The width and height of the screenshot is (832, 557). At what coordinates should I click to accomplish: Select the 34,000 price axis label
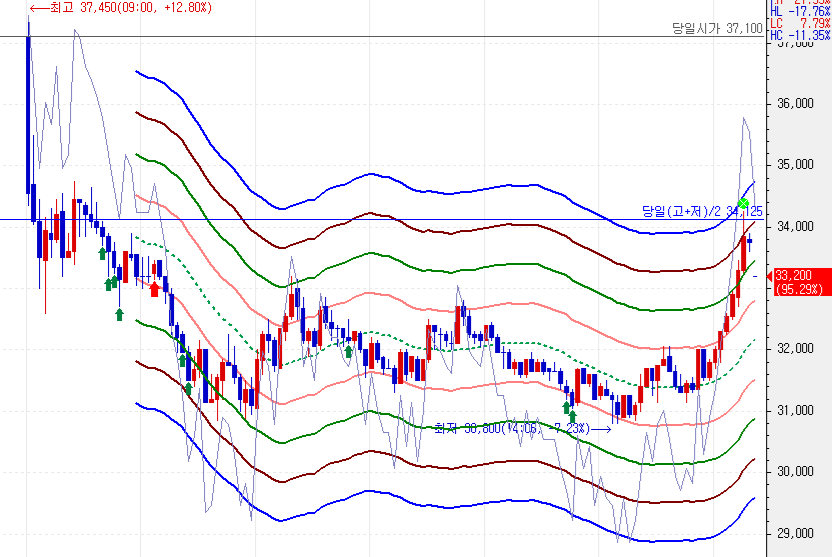click(795, 227)
